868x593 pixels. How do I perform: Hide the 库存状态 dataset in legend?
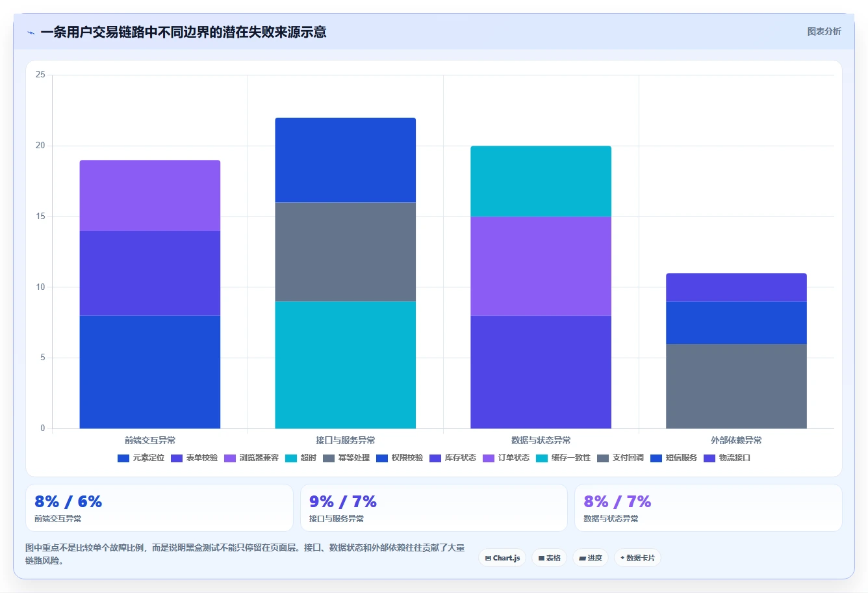coord(453,458)
